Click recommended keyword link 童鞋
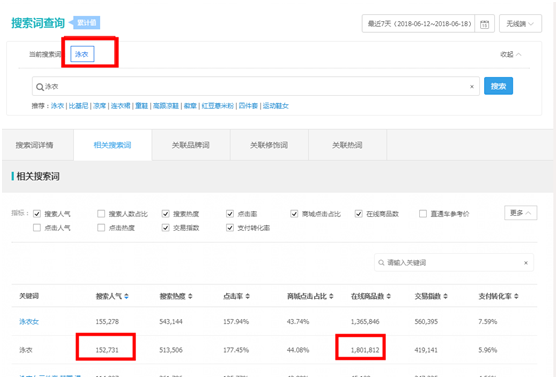The image size is (558, 379). (142, 106)
